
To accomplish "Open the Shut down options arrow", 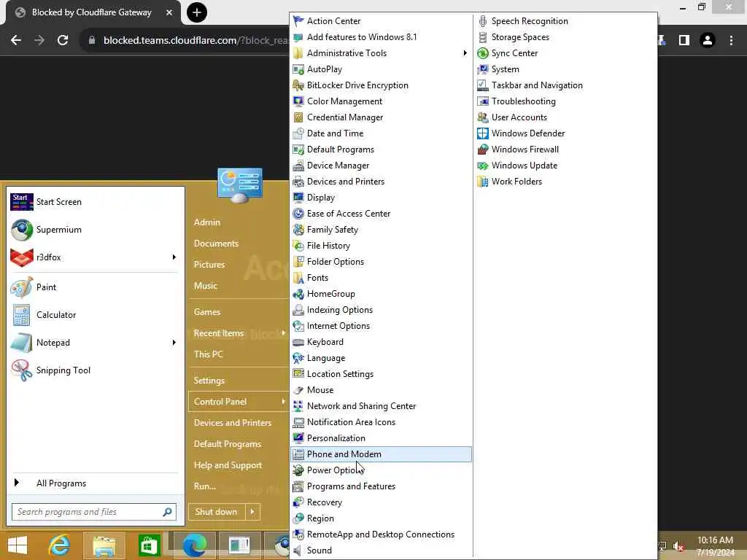I will [252, 512].
